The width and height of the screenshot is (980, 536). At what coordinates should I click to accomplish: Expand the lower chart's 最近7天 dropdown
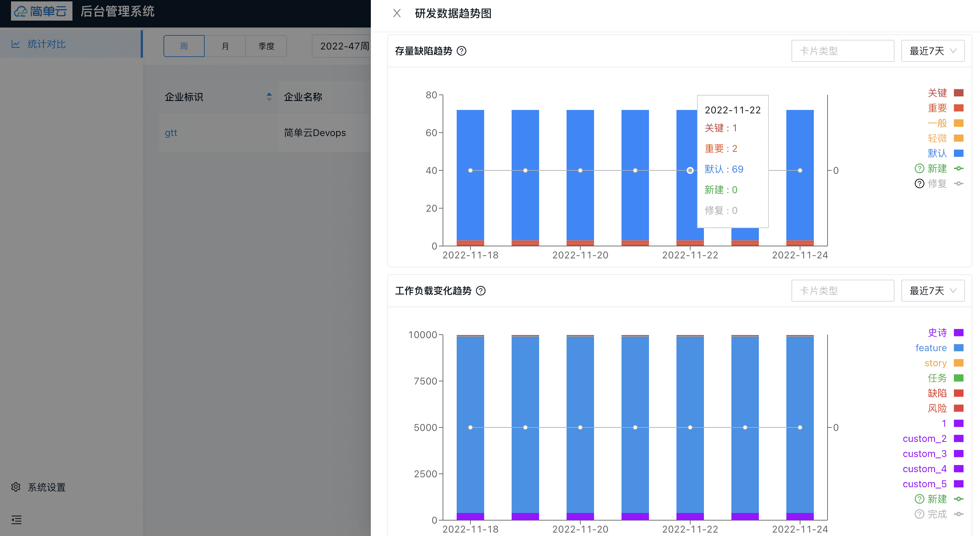coord(933,290)
